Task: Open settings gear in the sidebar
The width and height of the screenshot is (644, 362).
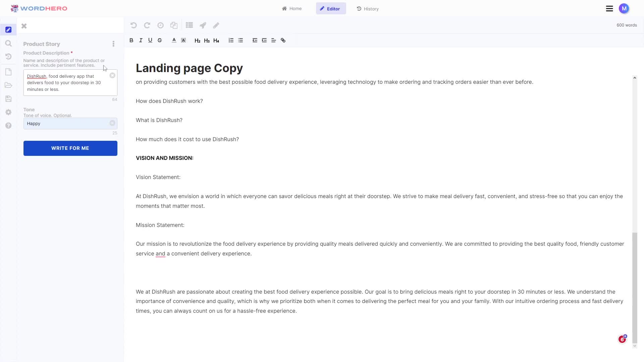Action: (x=8, y=112)
